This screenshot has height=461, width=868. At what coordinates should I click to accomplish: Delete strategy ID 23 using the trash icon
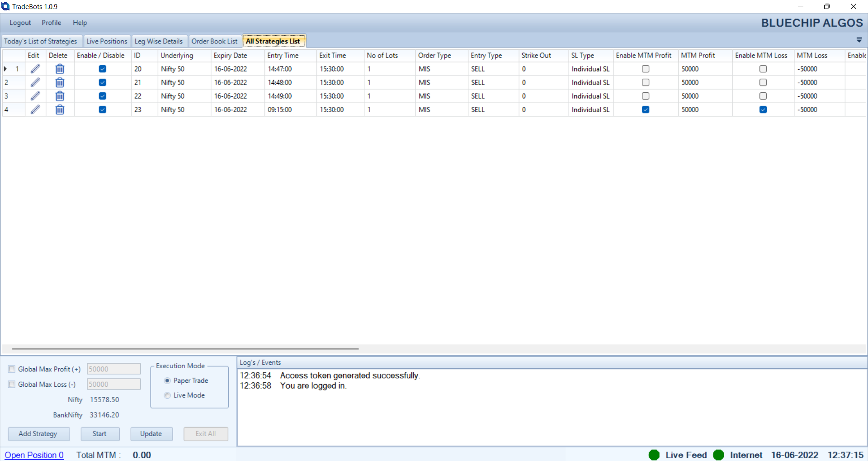click(x=60, y=109)
